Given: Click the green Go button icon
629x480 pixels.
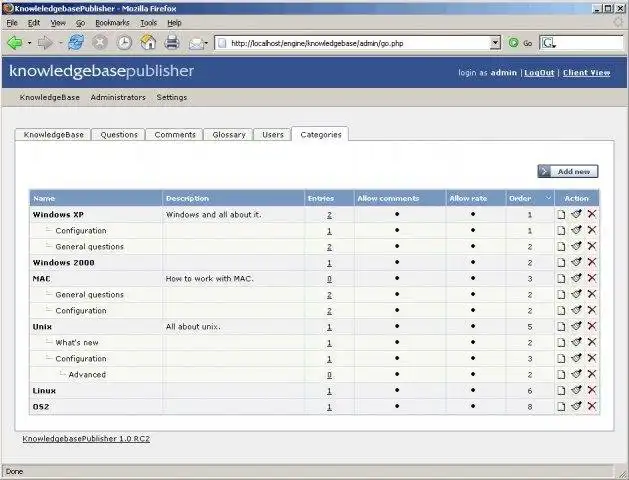Looking at the screenshot, I should coord(513,43).
